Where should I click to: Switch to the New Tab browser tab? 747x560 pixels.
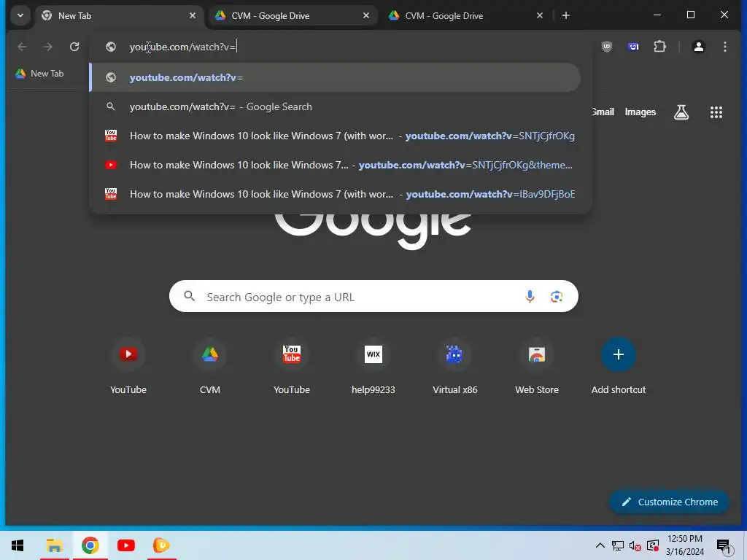(x=119, y=16)
